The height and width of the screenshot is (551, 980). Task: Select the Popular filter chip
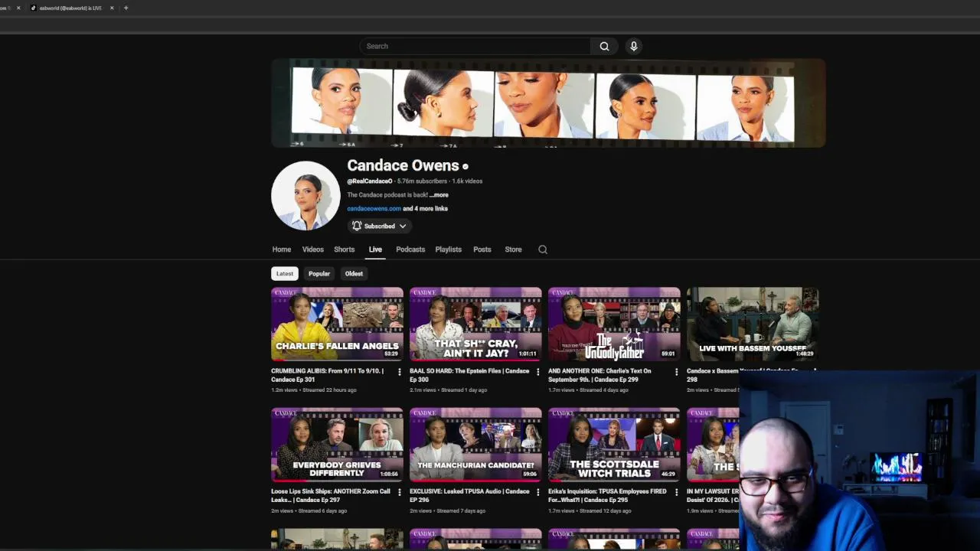(319, 273)
